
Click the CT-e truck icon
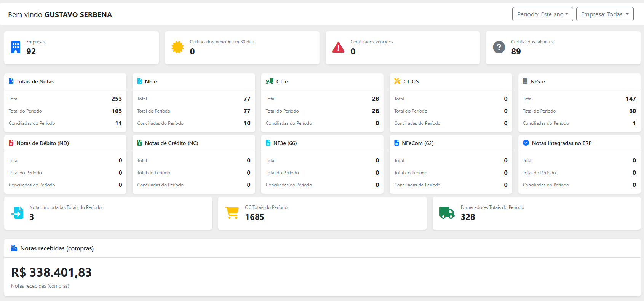coord(270,81)
